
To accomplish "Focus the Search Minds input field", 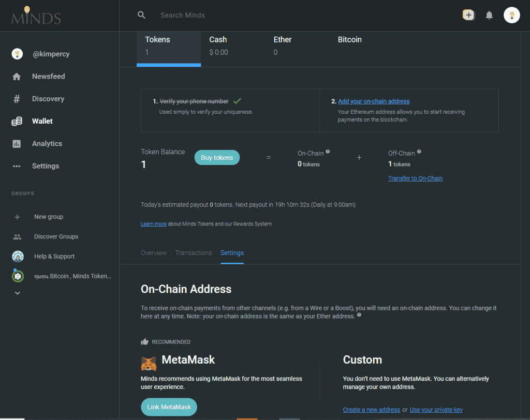I will (183, 15).
